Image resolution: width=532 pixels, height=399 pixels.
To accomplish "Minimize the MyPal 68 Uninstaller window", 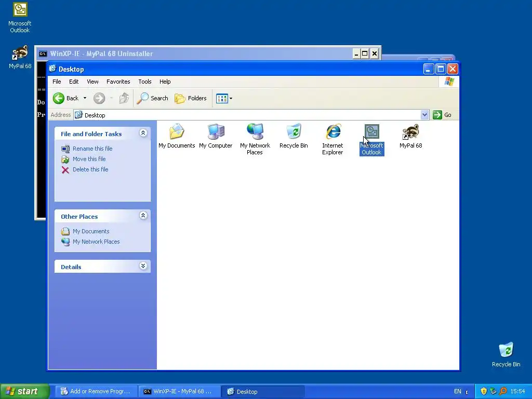I will coord(356,54).
